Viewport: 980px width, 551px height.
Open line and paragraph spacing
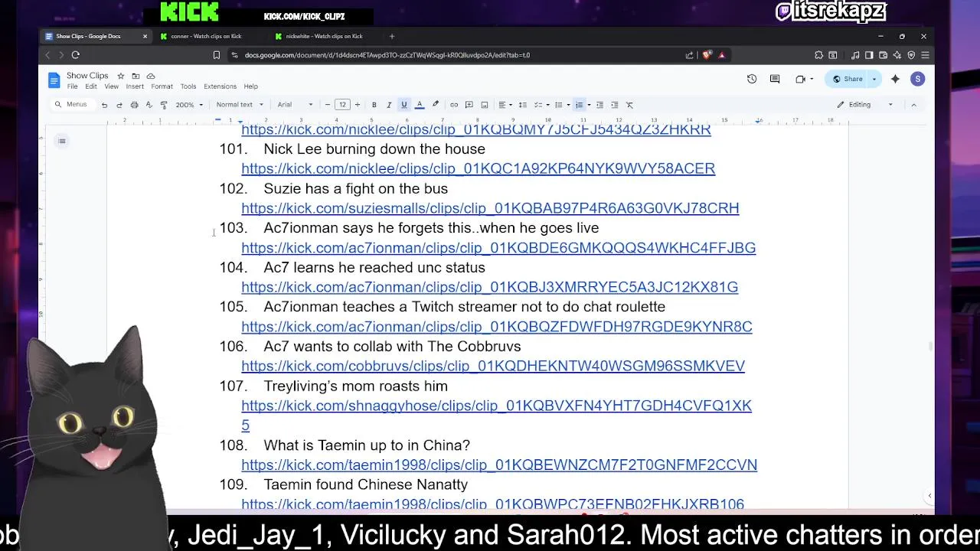(522, 105)
